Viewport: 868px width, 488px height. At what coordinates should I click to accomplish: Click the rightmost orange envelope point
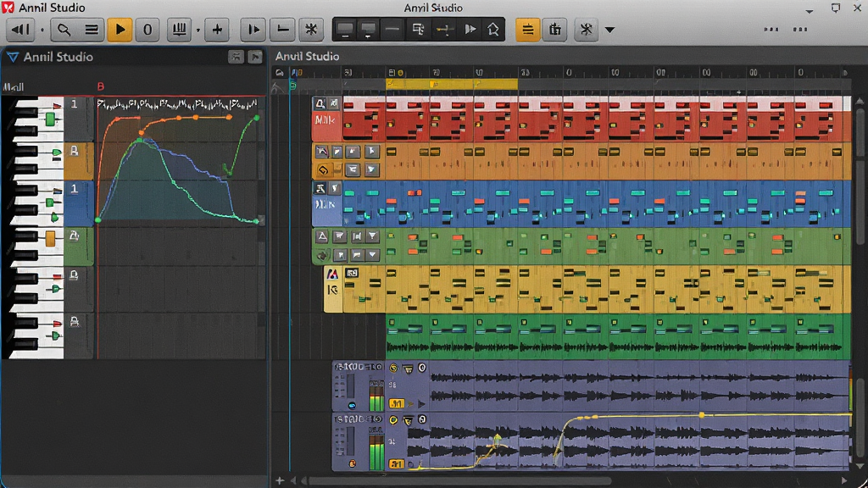pos(230,117)
